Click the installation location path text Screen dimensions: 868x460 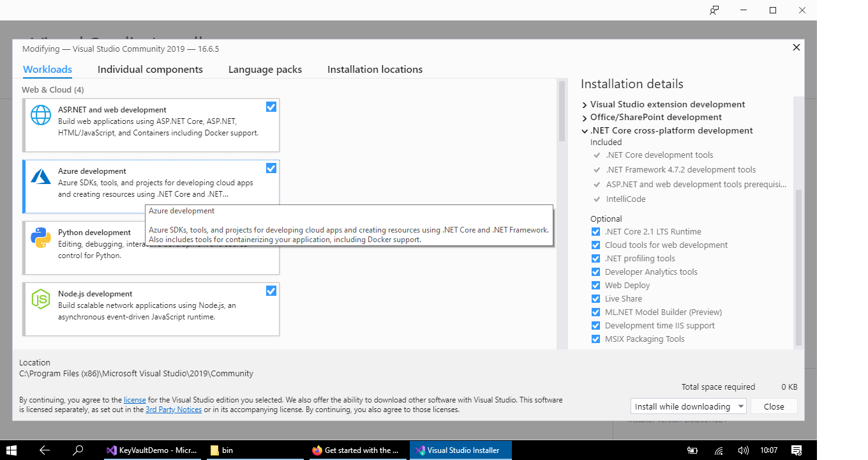pyautogui.click(x=136, y=373)
